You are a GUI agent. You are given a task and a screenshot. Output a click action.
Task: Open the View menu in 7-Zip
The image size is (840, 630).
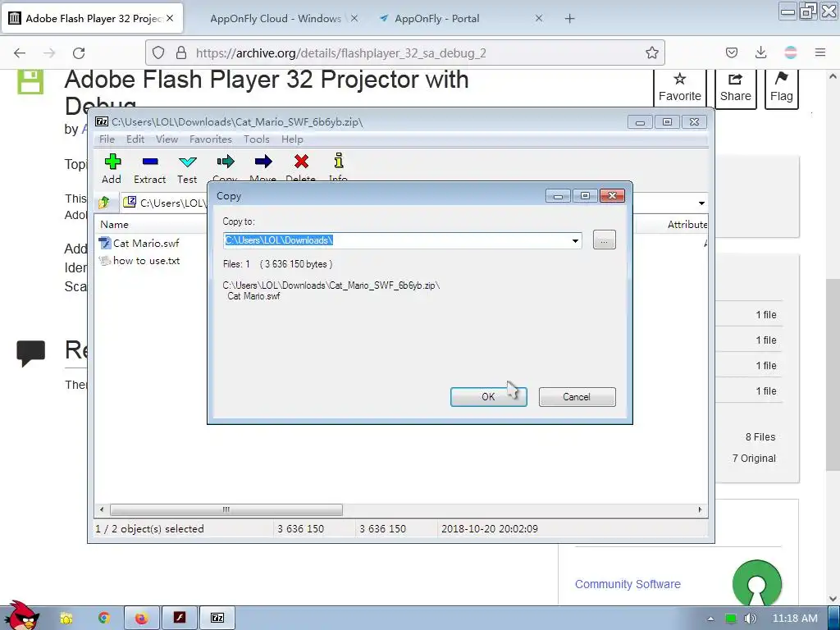point(167,139)
